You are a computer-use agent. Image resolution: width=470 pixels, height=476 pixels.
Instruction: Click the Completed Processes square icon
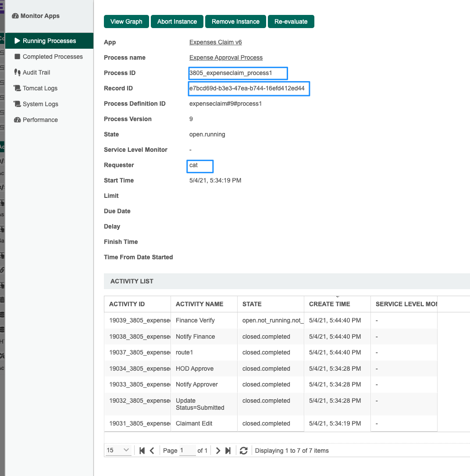18,57
